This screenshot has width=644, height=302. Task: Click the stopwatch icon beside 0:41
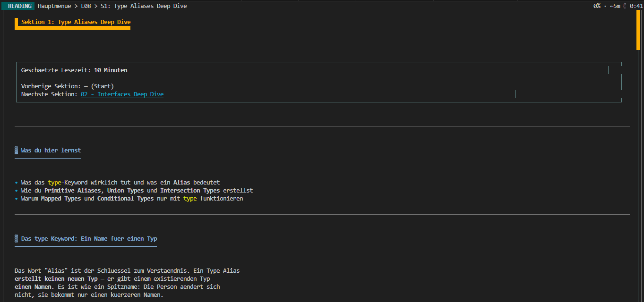(x=625, y=6)
